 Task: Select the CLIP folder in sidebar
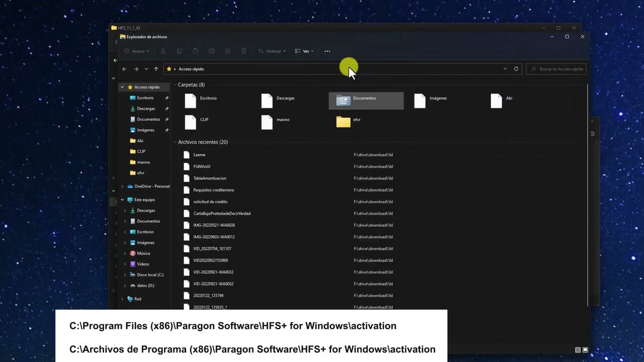tap(141, 151)
